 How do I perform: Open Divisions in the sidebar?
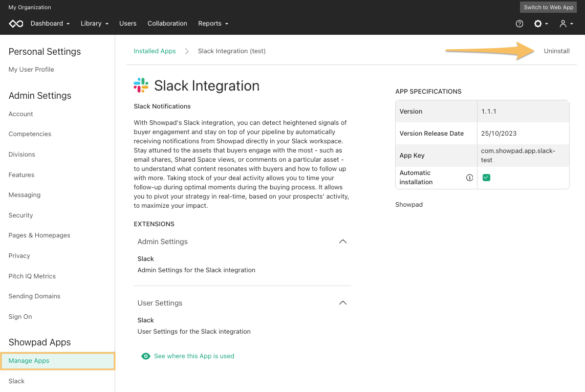click(21, 155)
